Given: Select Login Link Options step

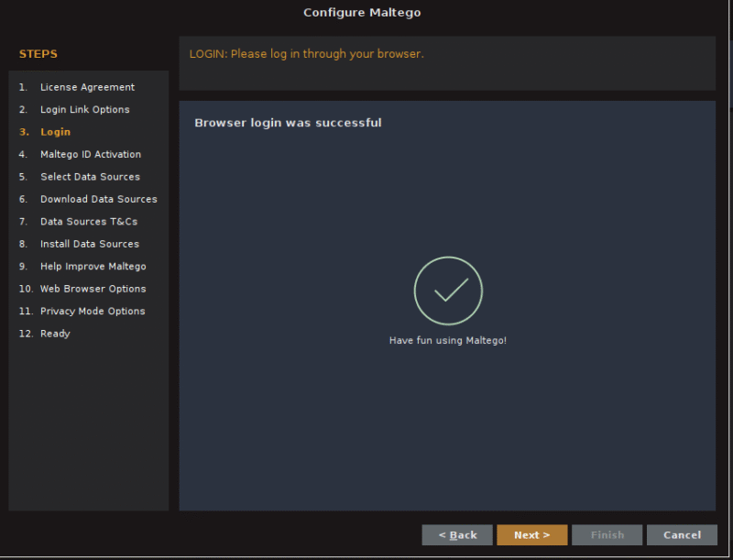Looking at the screenshot, I should 84,110.
